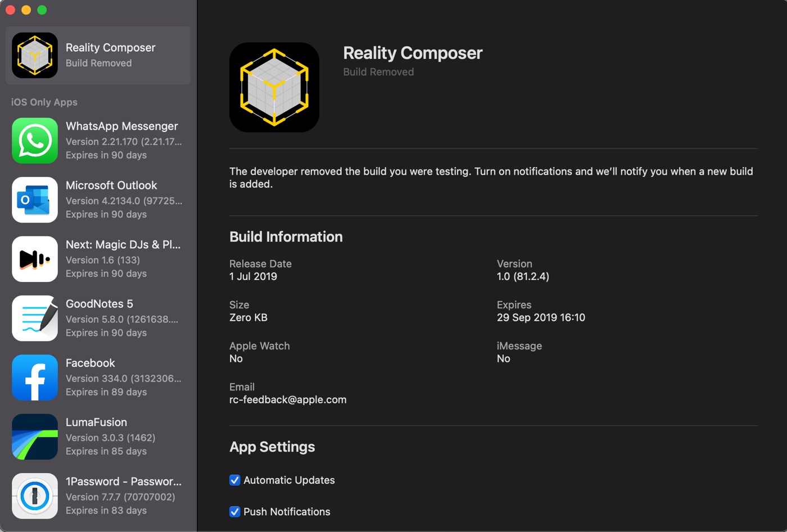Click 'Version 4.2134.0' under Microsoft Outlook
787x532 pixels.
click(x=124, y=201)
